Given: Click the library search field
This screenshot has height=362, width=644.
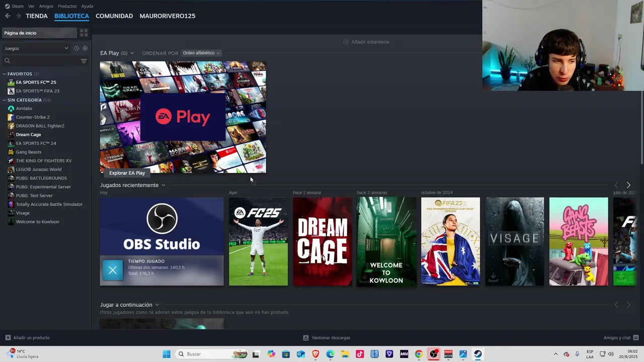Looking at the screenshot, I should pyautogui.click(x=41, y=61).
